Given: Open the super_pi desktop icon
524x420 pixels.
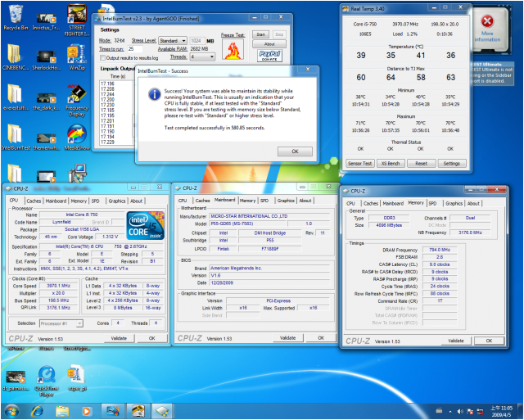Looking at the screenshot, I should point(77,377).
